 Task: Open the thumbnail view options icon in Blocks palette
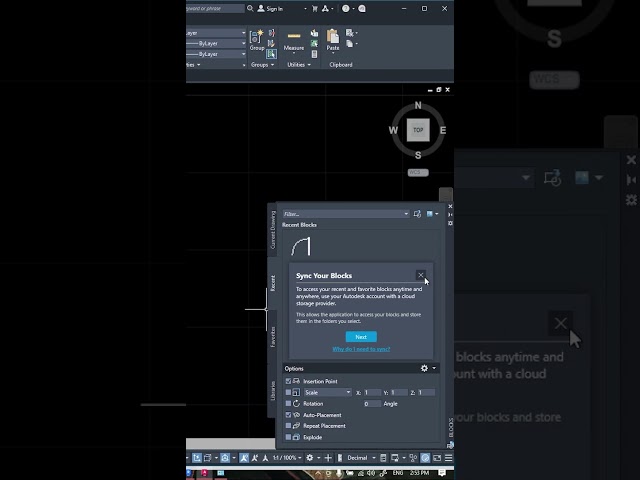click(430, 214)
